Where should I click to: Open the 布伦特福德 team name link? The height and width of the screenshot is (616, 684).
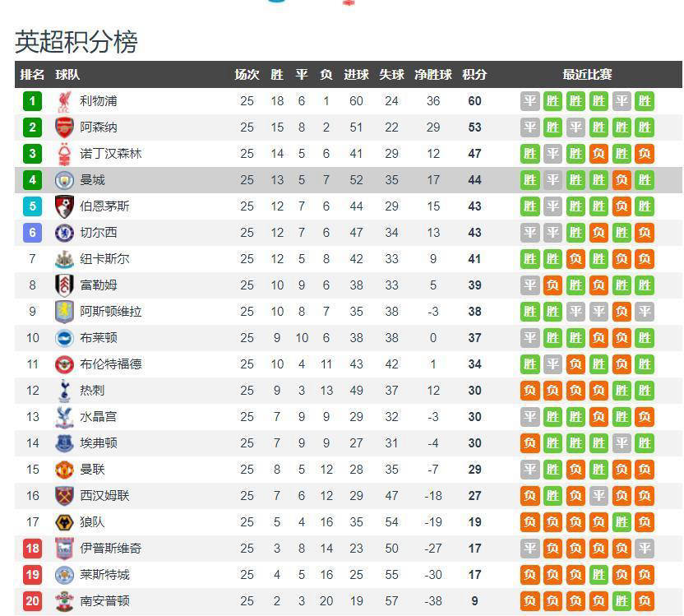[111, 364]
